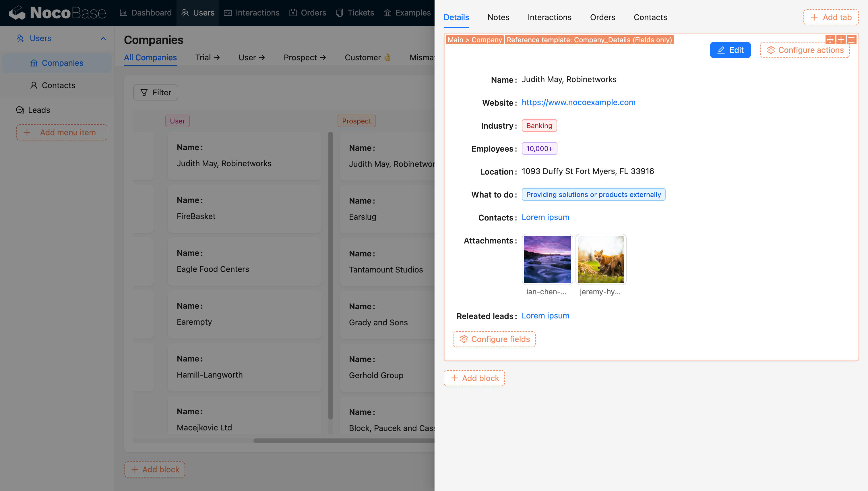Open the nocoexample.com website link
Screen dimensions: 868x491
tap(578, 102)
